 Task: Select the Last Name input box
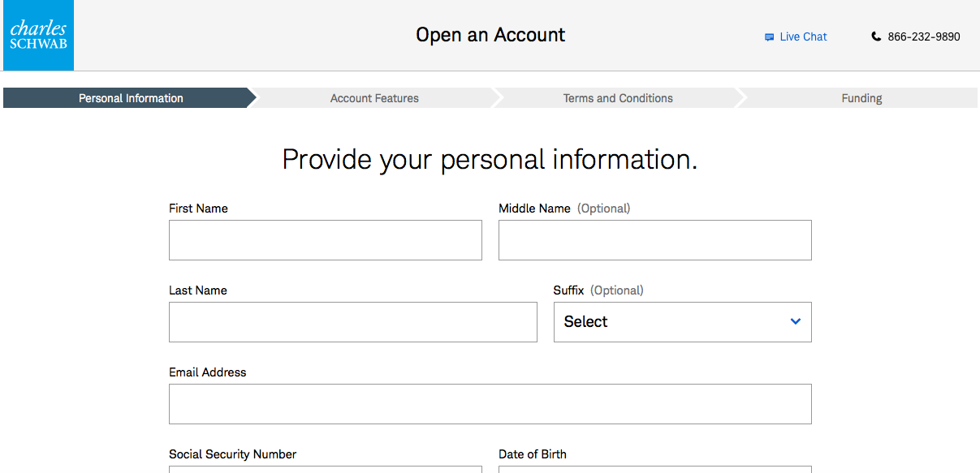coord(352,322)
